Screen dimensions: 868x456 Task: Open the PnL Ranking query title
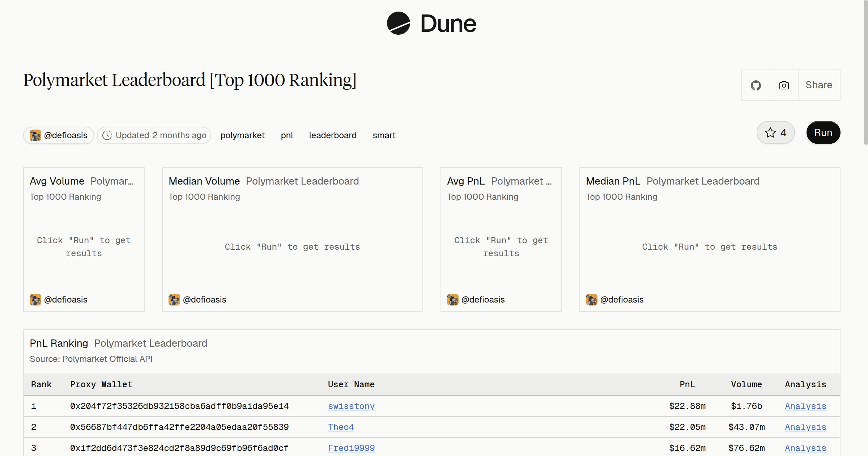(x=59, y=343)
